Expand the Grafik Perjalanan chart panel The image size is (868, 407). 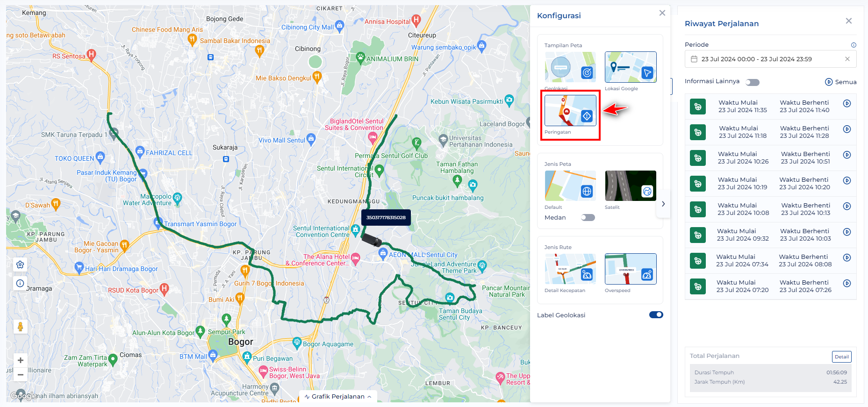coord(338,396)
